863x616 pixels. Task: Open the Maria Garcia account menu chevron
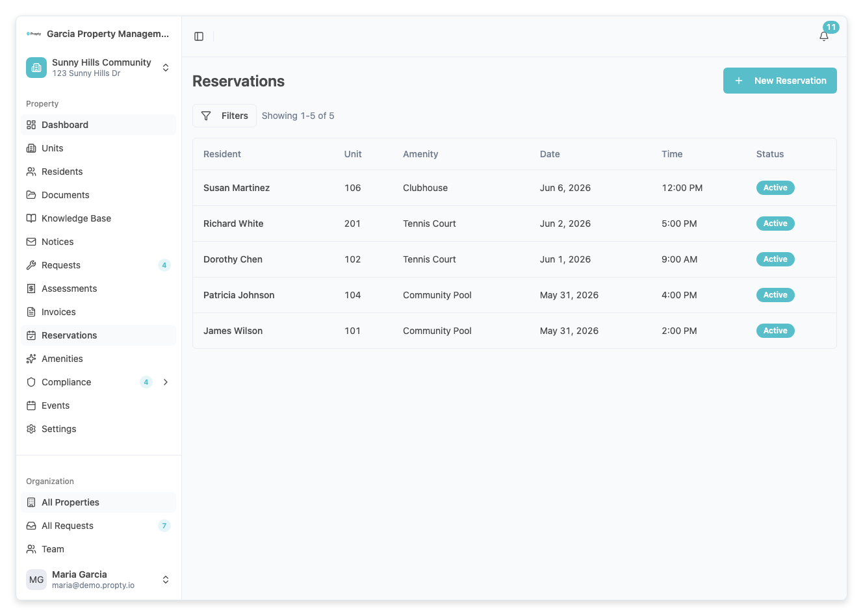[166, 580]
